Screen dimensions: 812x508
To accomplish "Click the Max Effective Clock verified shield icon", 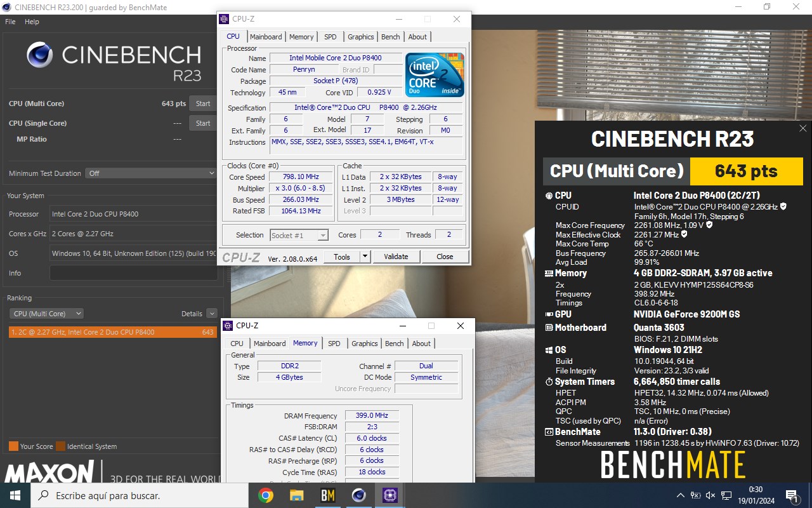I will pos(684,234).
